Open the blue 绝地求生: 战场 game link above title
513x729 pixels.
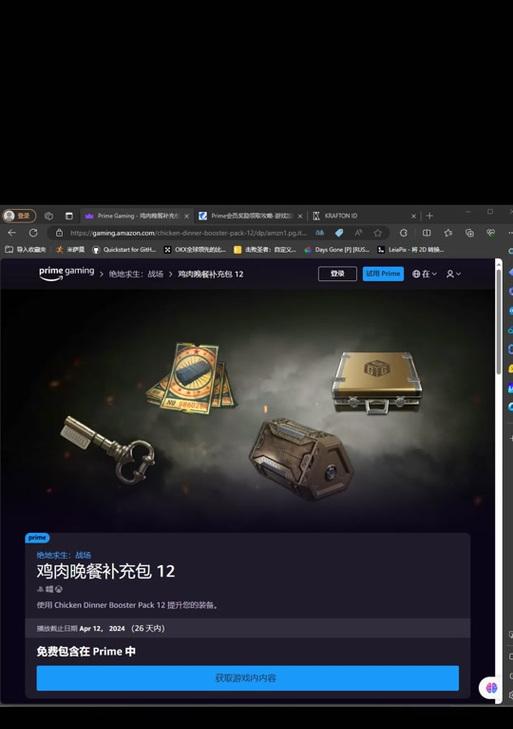click(x=64, y=555)
